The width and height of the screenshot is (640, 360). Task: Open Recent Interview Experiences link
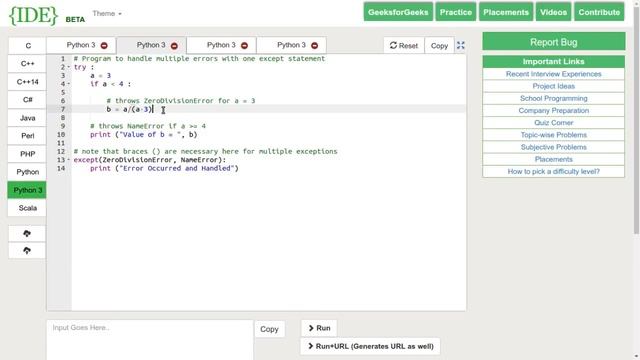[553, 74]
